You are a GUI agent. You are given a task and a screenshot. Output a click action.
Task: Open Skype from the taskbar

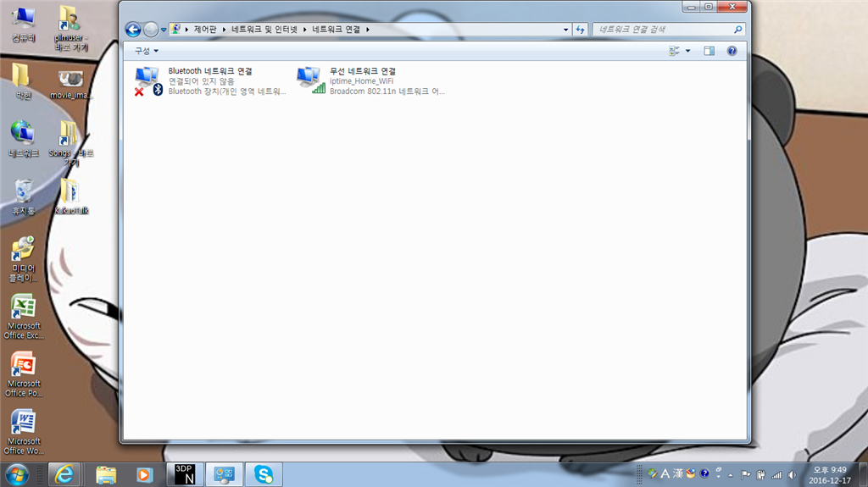pyautogui.click(x=264, y=475)
